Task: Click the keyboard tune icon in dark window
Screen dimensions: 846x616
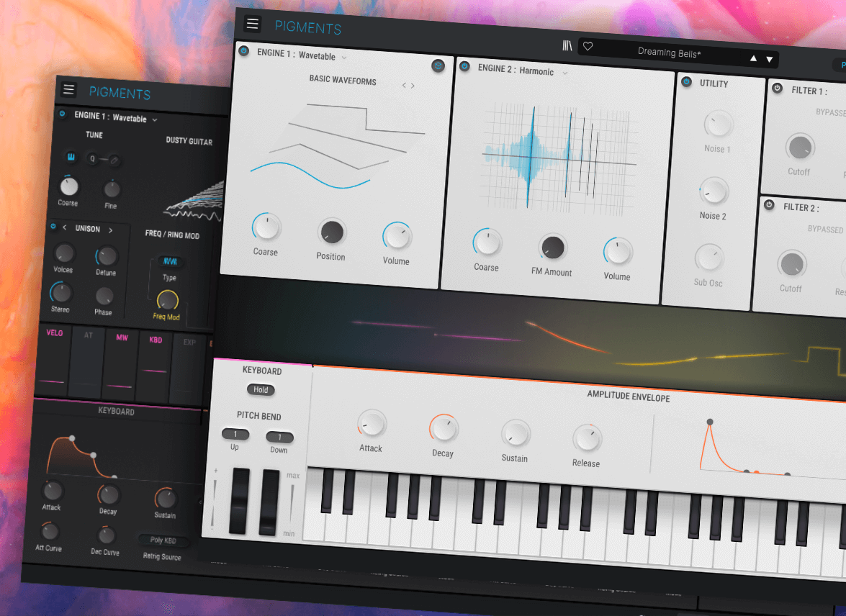Action: (71, 157)
